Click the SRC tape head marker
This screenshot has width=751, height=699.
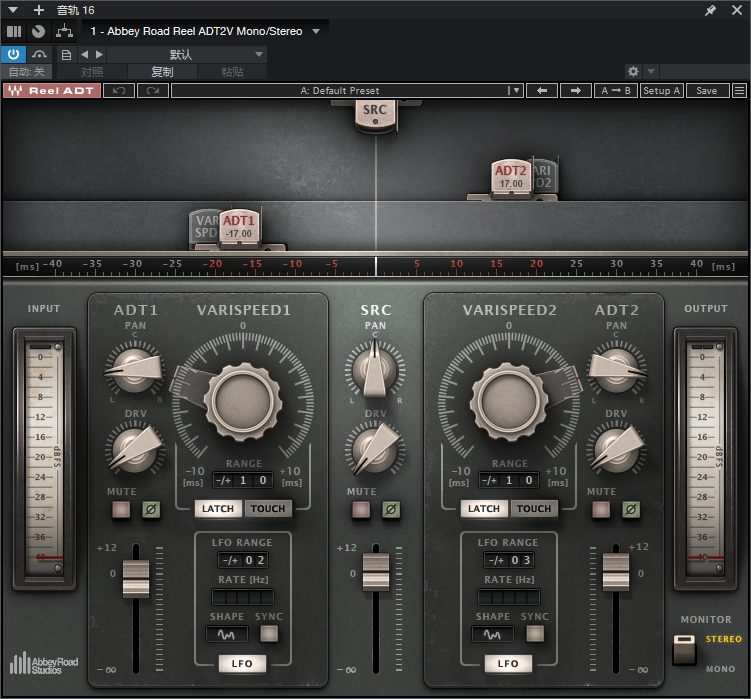click(x=375, y=114)
